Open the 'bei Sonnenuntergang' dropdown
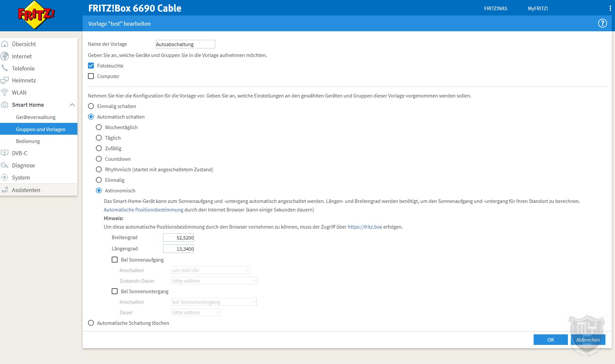The image size is (615, 364). tap(214, 302)
